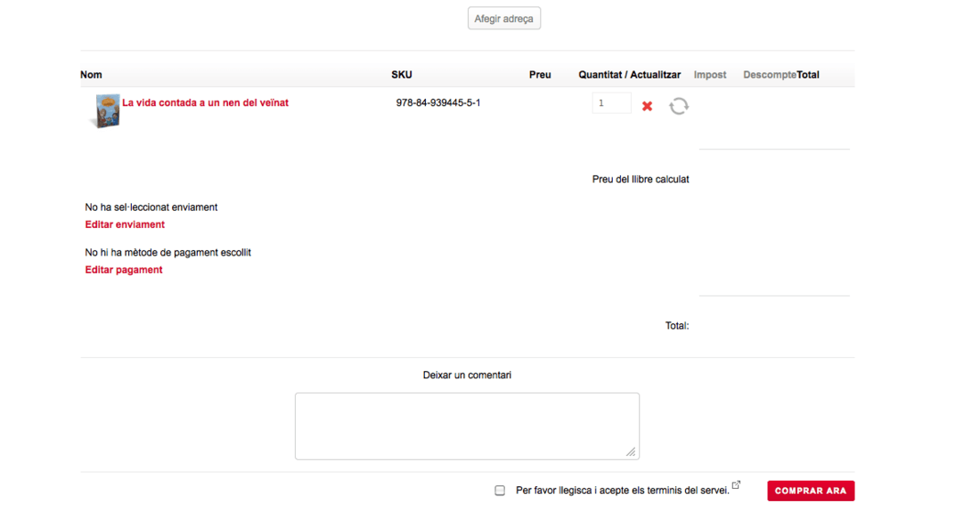Viewport: 980px width, 511px height.
Task: Focus the quantity input field
Action: [611, 103]
